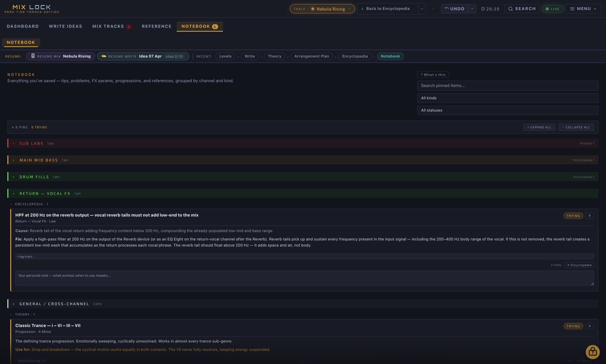
Task: Expand the Drum Fills group
Action: (303, 177)
